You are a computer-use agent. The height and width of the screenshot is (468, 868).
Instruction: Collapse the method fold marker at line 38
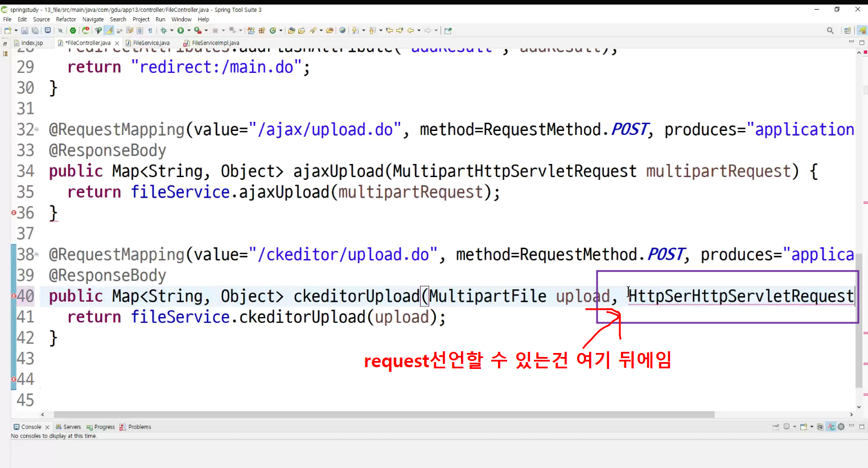pos(37,254)
